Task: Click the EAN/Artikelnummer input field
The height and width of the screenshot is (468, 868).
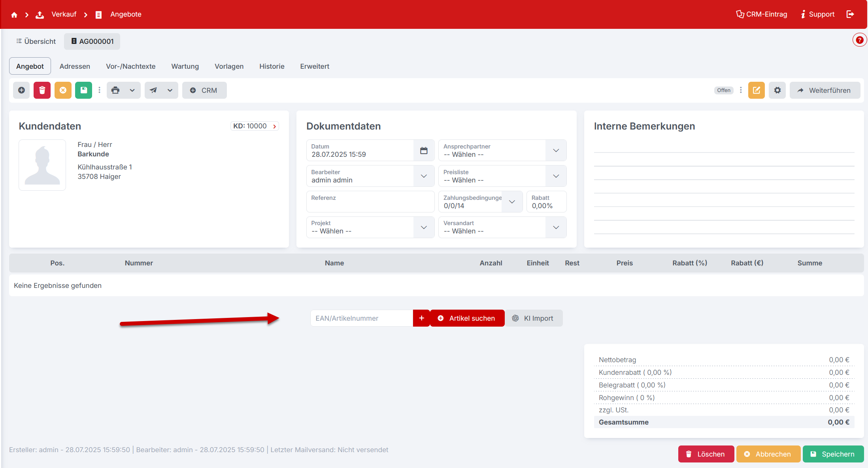Action: coord(361,318)
